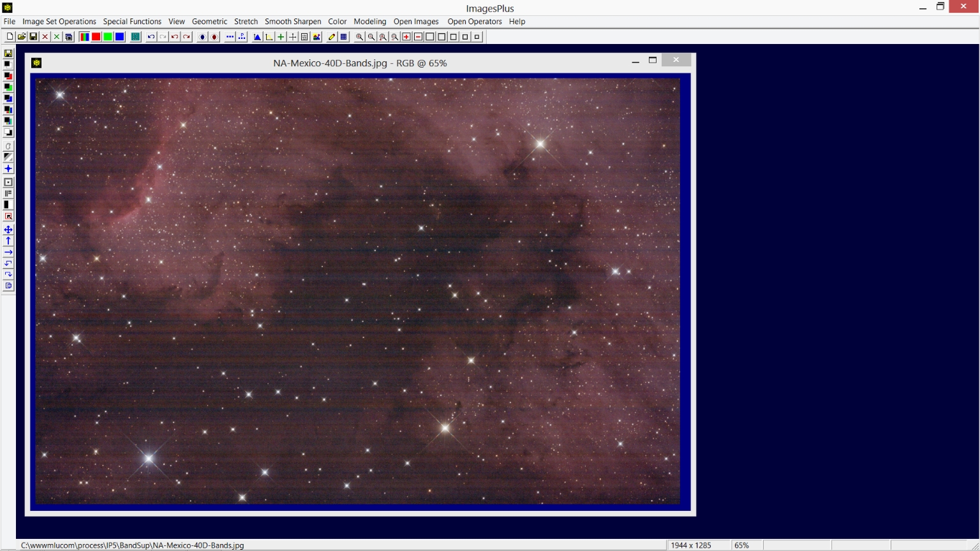
Task: Toggle the red channel display
Action: pos(96,37)
